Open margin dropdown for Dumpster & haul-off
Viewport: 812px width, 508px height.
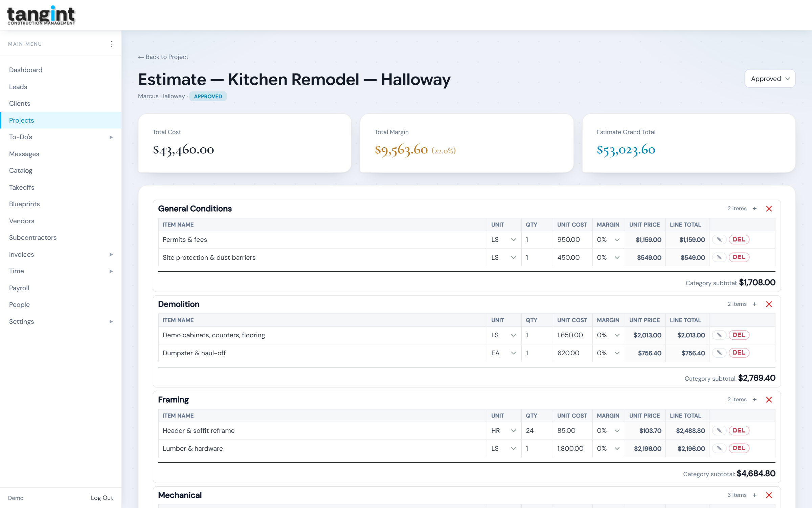tap(608, 353)
